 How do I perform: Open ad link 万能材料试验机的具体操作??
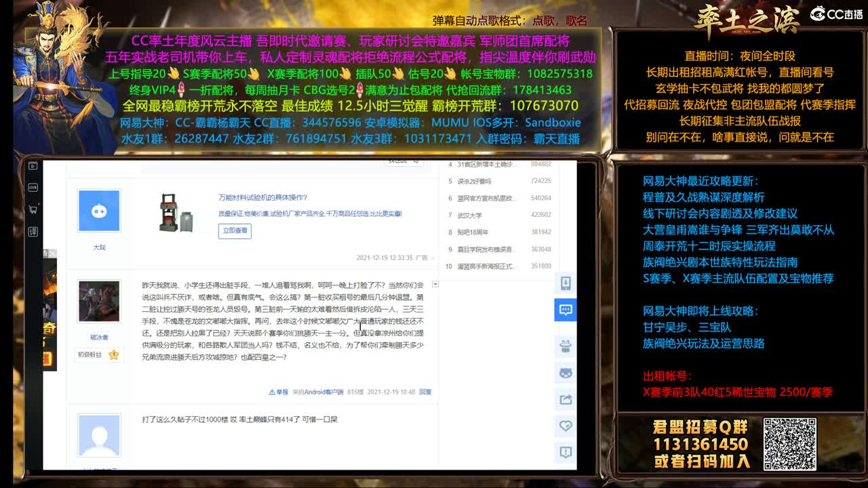[x=262, y=197]
